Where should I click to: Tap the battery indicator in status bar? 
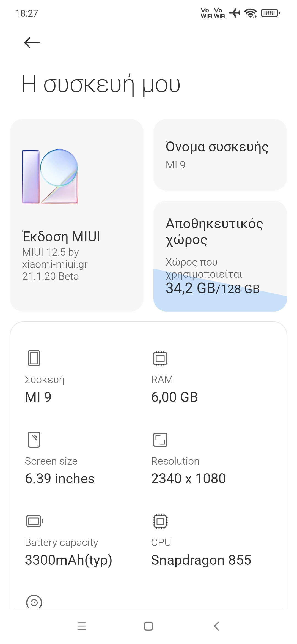tap(270, 13)
